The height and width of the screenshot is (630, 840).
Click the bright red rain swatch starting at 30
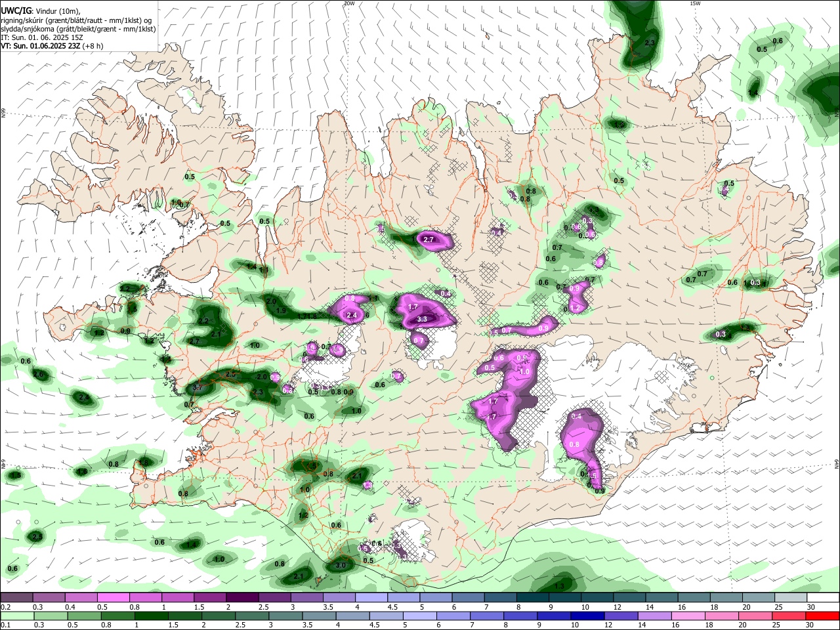(x=823, y=616)
